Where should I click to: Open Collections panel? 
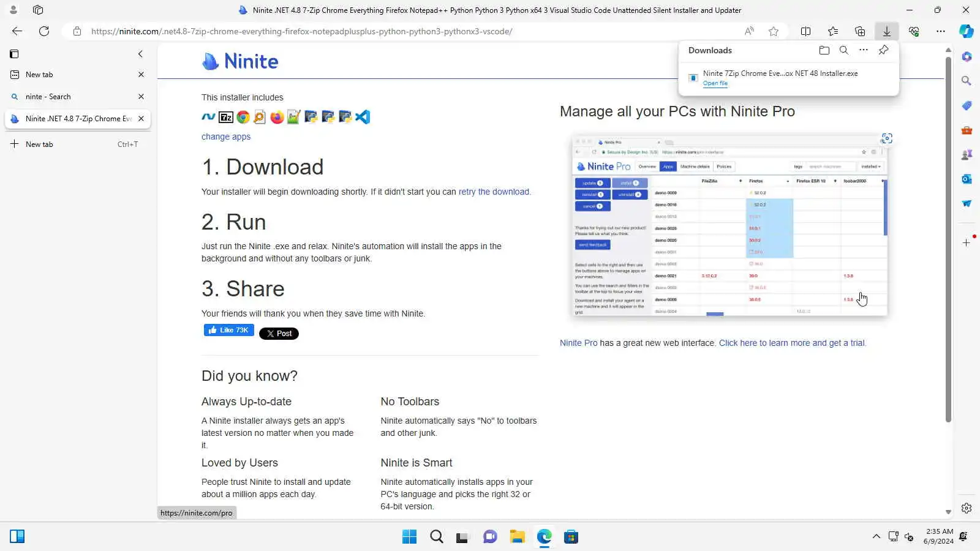click(x=860, y=31)
